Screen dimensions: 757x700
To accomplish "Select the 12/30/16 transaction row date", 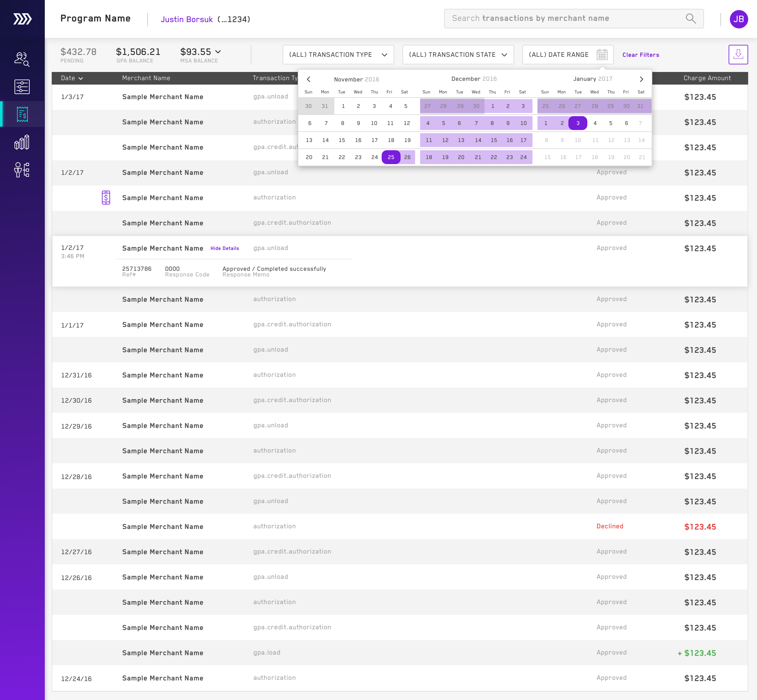I will pos(76,400).
